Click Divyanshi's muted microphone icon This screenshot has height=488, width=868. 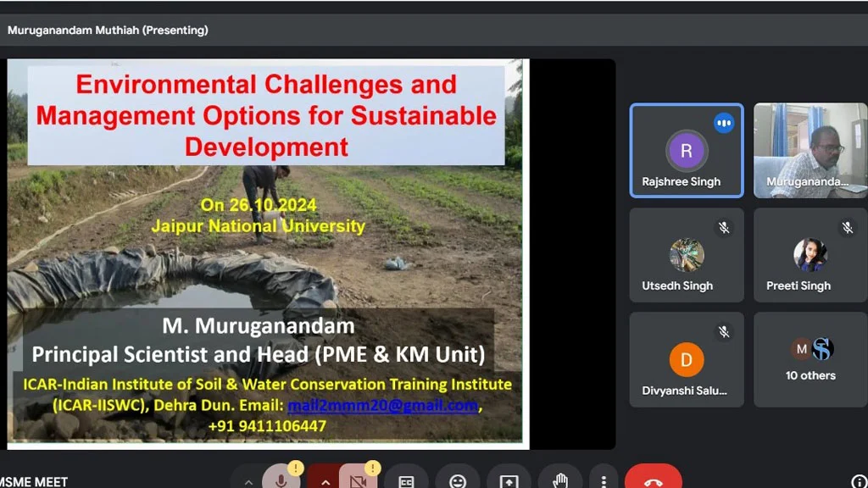(x=724, y=332)
